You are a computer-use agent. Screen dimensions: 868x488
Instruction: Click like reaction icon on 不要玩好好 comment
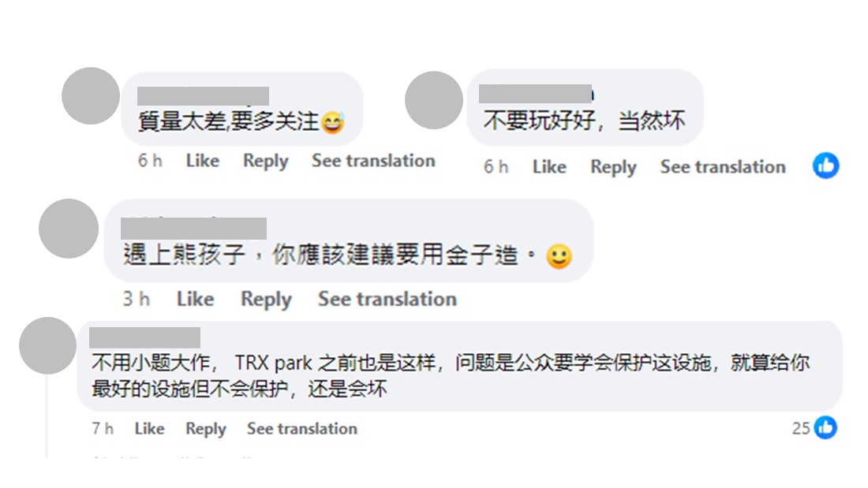[825, 166]
